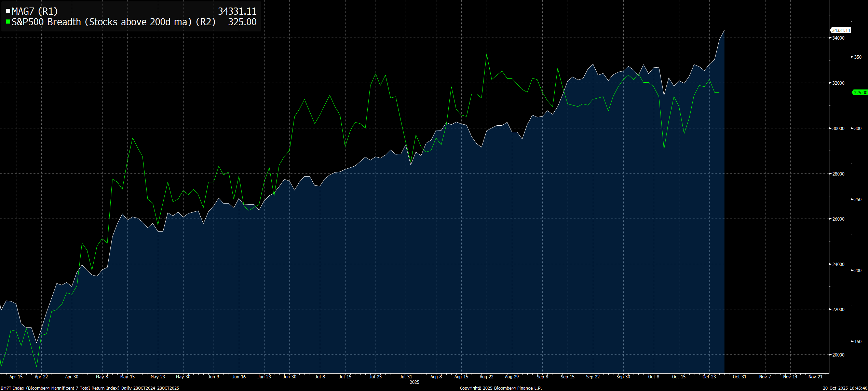Screen dimensions: 868x391
Task: Click the BM7T Index description footer text
Action: click(x=90, y=388)
